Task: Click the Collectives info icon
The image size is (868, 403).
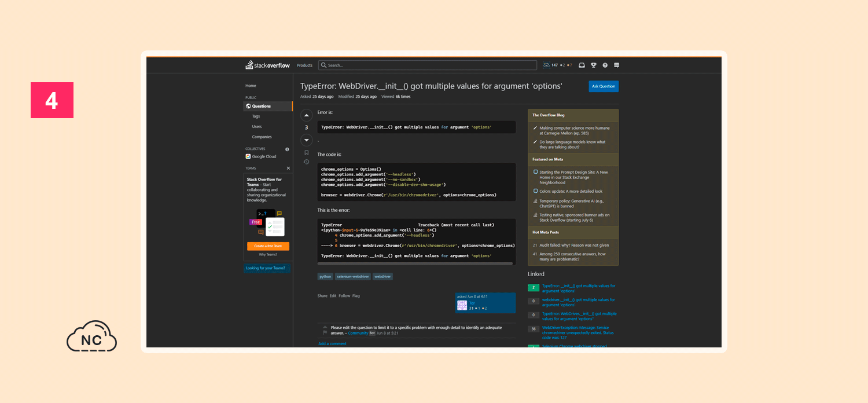Action: point(287,149)
